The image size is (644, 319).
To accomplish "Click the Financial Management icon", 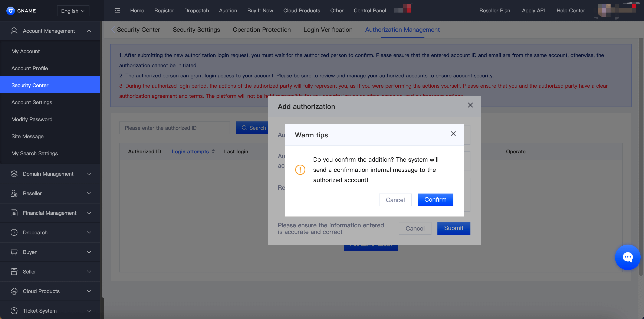I will coord(14,213).
